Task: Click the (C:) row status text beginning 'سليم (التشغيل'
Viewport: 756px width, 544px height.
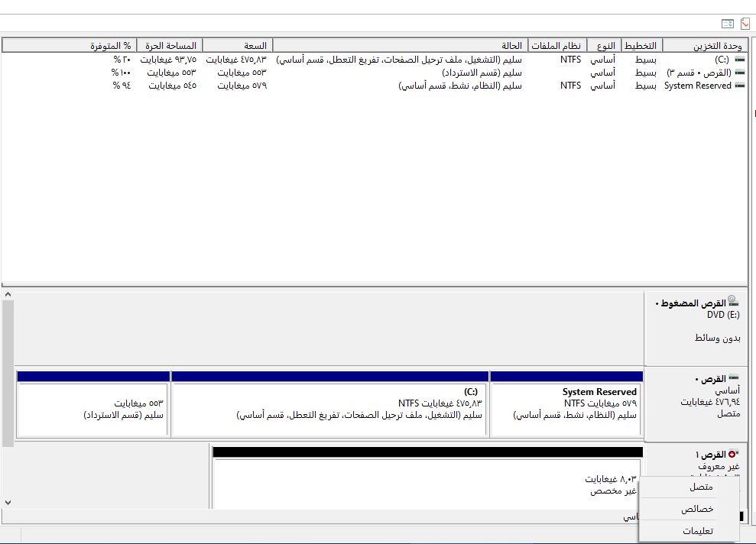Action: click(399, 60)
